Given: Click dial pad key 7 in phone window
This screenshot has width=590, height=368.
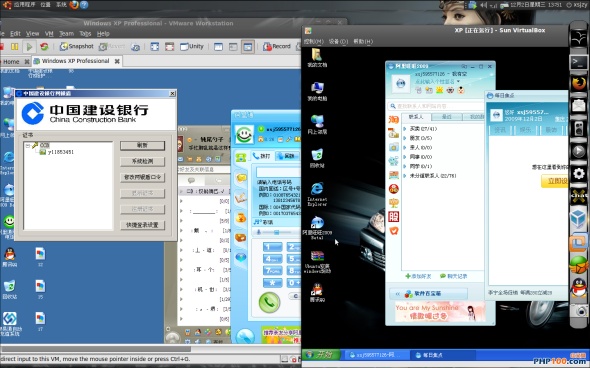Looking at the screenshot, I should point(272,271).
